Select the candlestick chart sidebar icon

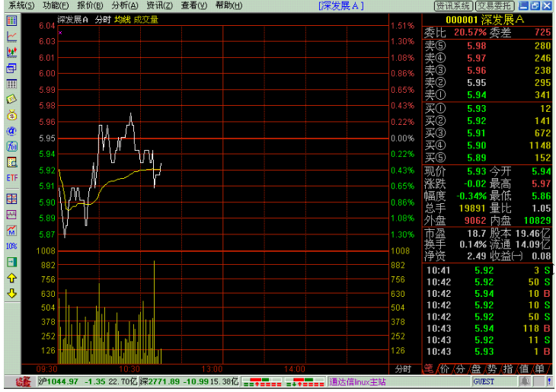tap(11, 52)
